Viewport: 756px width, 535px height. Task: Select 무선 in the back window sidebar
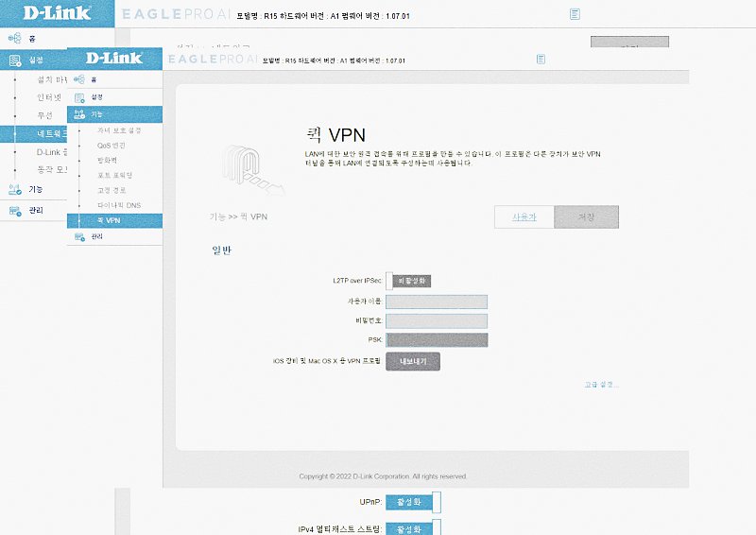pyautogui.click(x=44, y=115)
